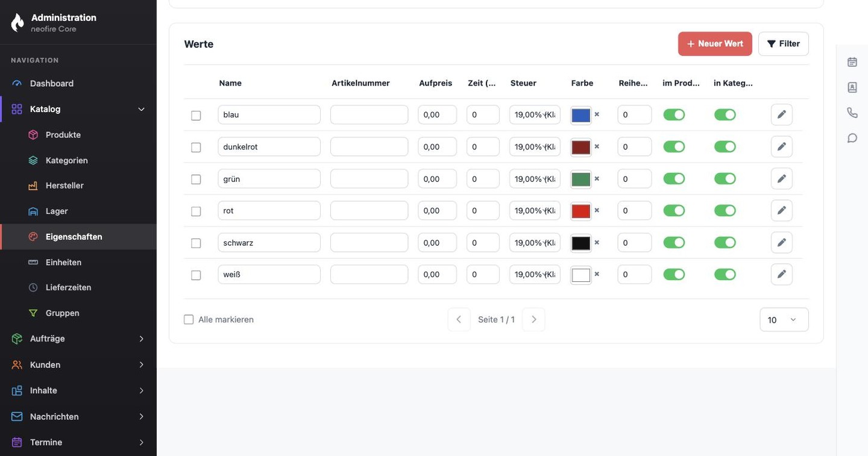
Task: Click the Name field containing schwarz
Action: pos(269,242)
